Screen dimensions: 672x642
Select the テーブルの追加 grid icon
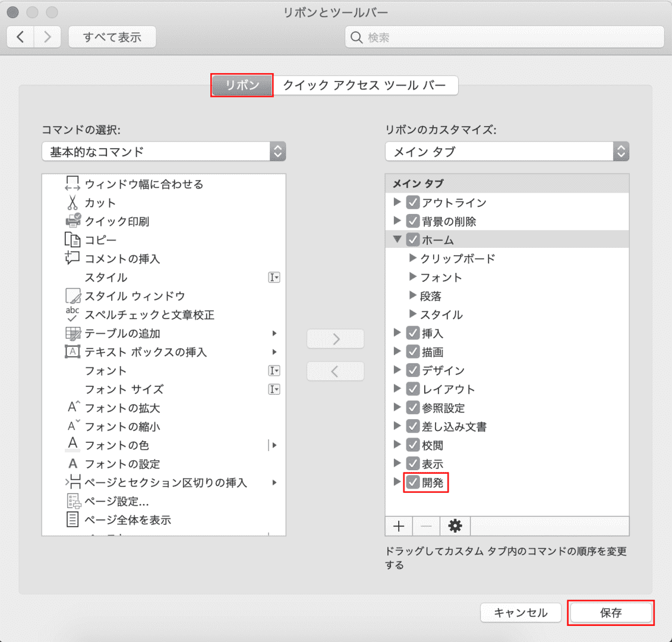tap(72, 333)
